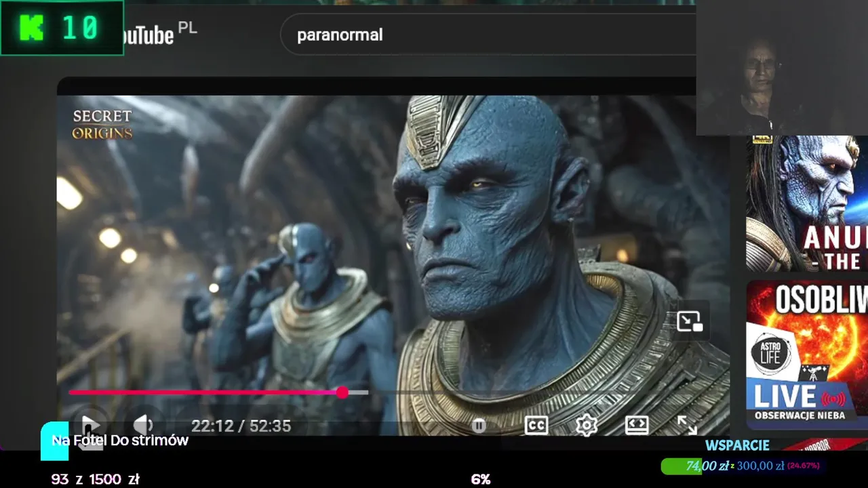Open the miniplayer icon on the video

[x=690, y=321]
